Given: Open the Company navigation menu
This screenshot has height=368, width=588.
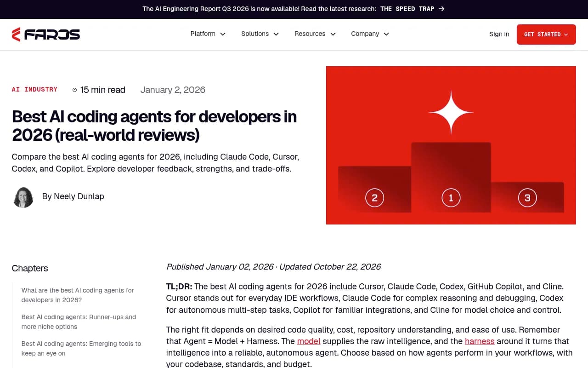Looking at the screenshot, I should 370,34.
